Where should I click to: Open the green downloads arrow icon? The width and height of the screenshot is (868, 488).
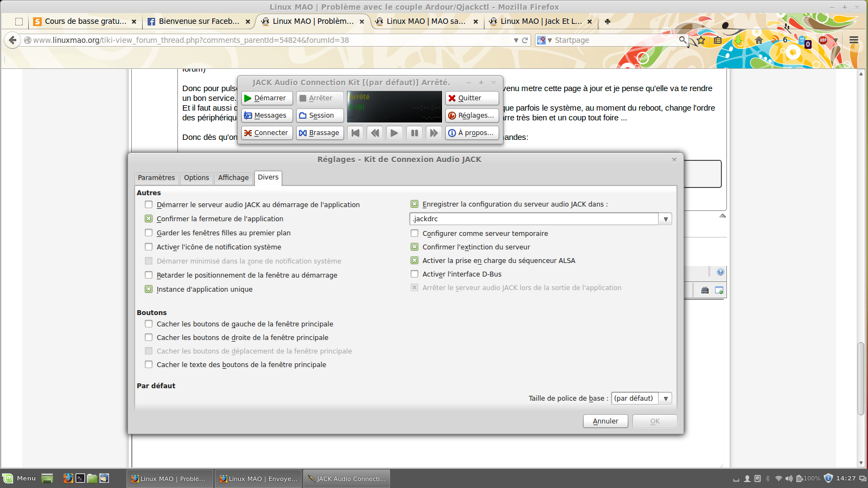(738, 40)
